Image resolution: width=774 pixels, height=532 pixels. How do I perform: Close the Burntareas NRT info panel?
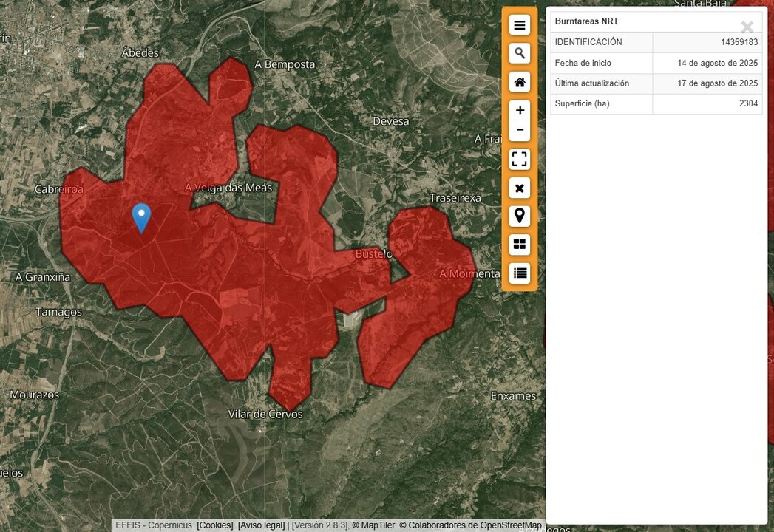[747, 27]
